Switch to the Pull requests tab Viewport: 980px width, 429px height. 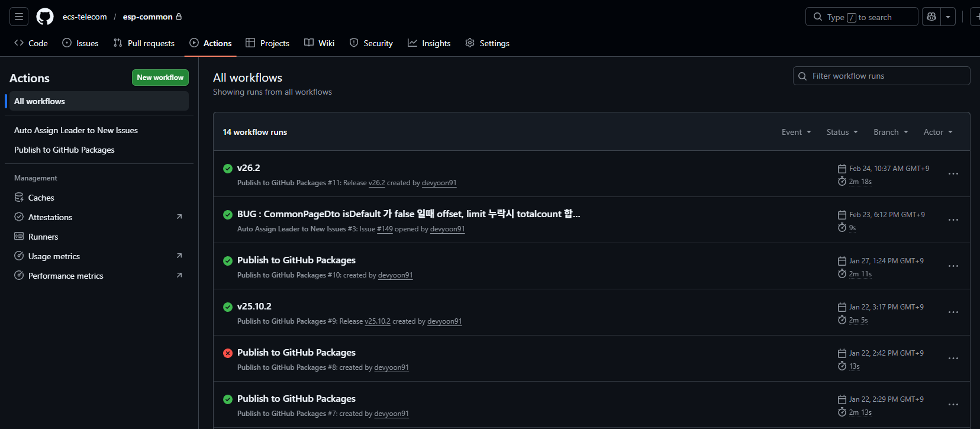pos(144,43)
